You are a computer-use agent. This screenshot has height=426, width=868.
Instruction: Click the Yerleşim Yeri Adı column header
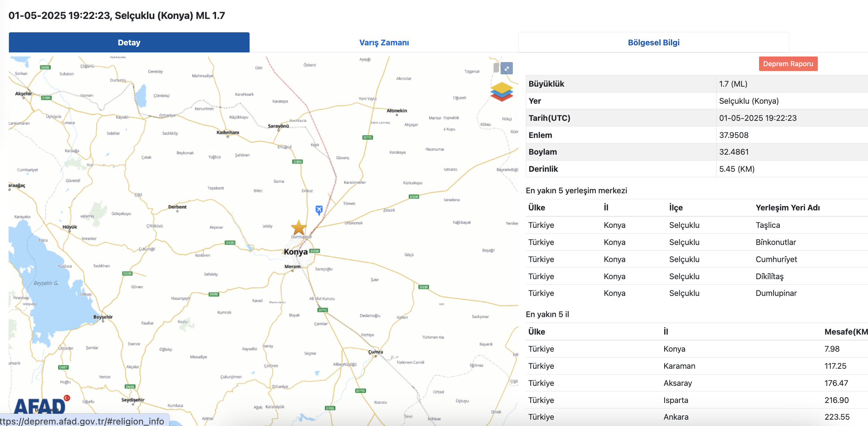pos(787,207)
